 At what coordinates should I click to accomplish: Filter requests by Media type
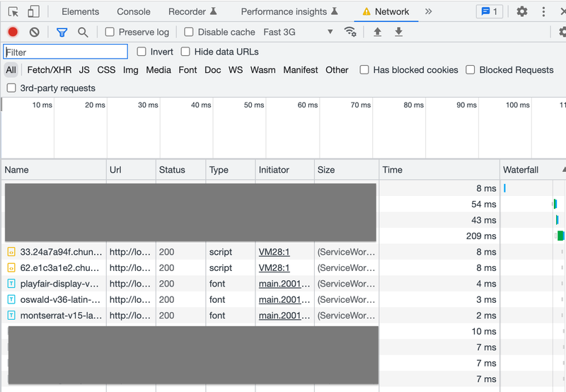pos(158,69)
